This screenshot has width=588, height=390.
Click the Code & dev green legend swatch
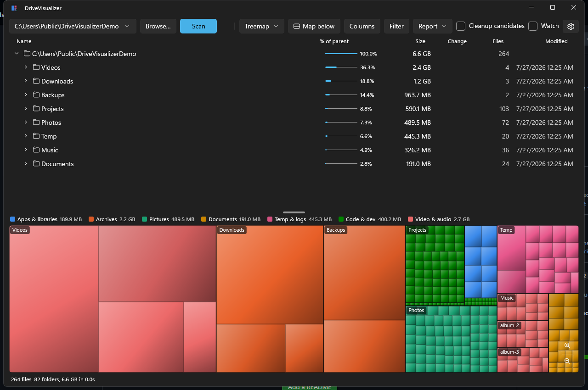pyautogui.click(x=341, y=219)
